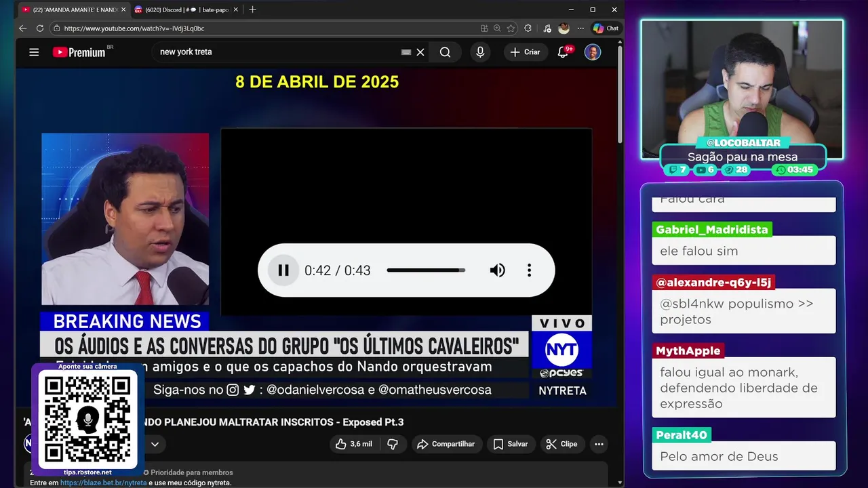The height and width of the screenshot is (488, 868).
Task: Click Gabriel_Madridista username in chat
Action: 712,230
